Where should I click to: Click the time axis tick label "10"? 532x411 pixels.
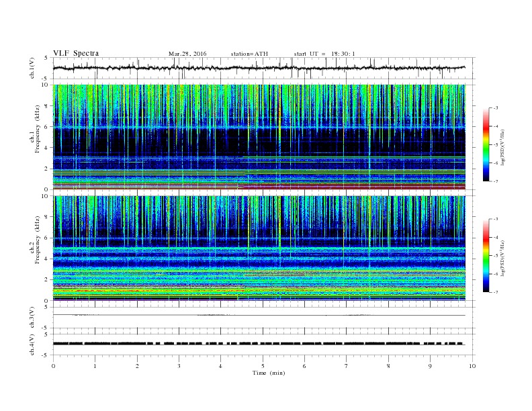tap(472, 366)
